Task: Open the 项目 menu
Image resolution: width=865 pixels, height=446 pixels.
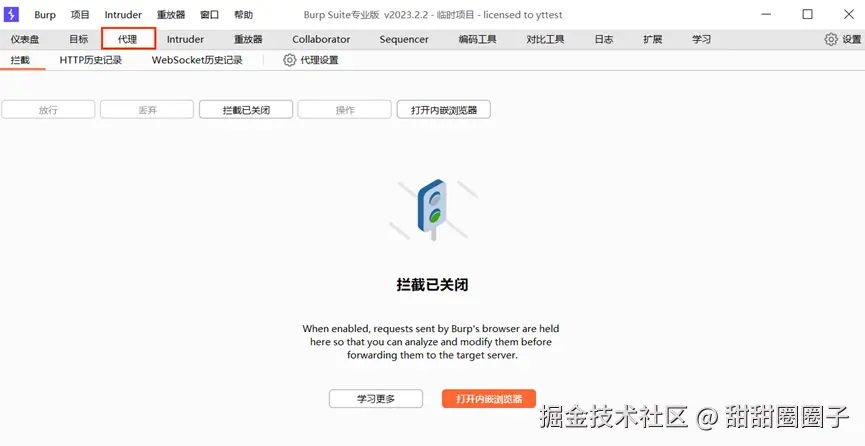Action: 80,15
